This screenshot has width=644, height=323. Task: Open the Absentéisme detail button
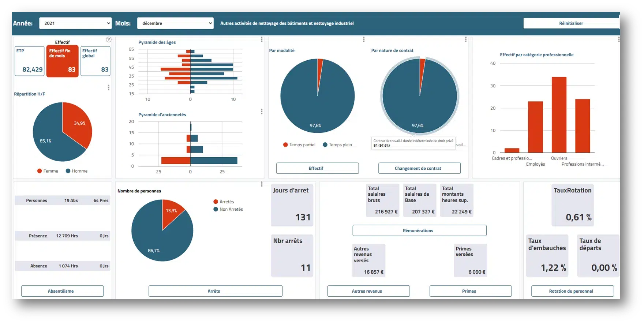click(62, 291)
